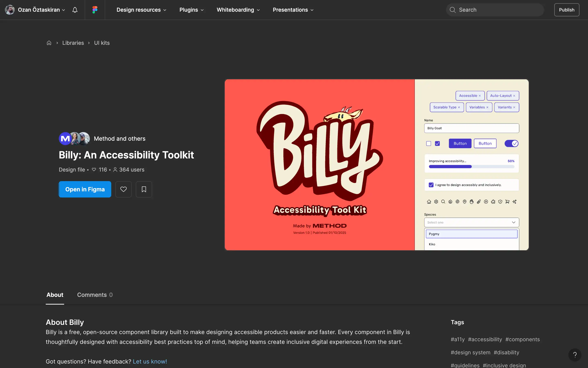Open the help question mark button
The height and width of the screenshot is (368, 588).
point(575,355)
